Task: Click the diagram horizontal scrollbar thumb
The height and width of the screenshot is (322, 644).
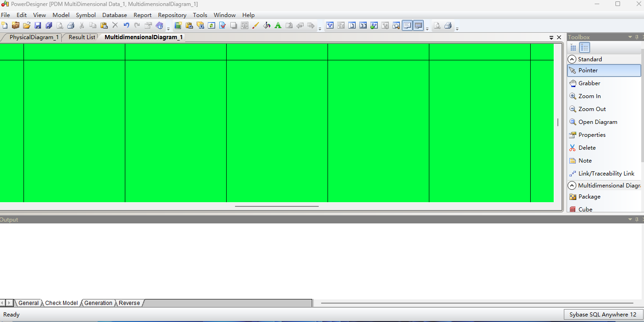Action: pyautogui.click(x=276, y=206)
